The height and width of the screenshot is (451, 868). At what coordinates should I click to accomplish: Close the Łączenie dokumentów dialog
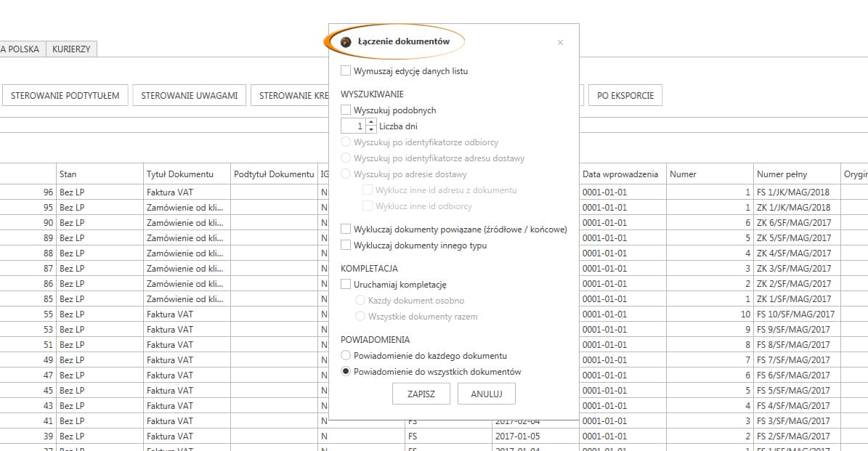click(560, 43)
